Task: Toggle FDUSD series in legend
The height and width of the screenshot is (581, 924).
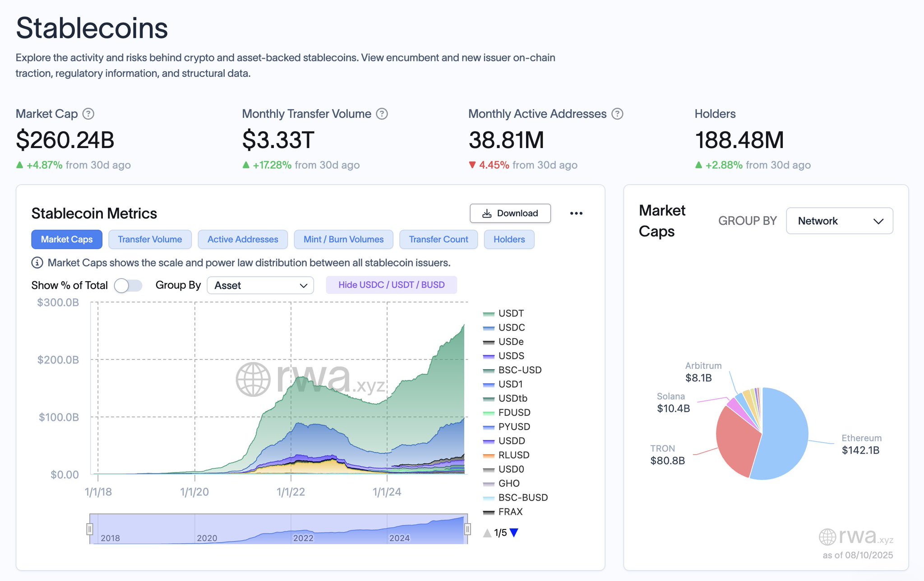Action: 507,413
